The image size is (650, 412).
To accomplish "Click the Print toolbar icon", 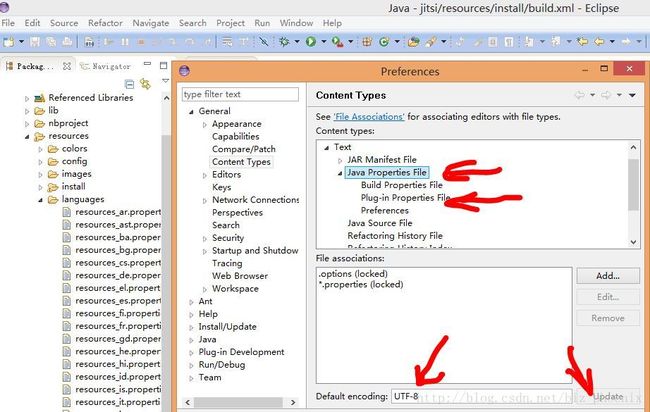I will click(x=67, y=41).
